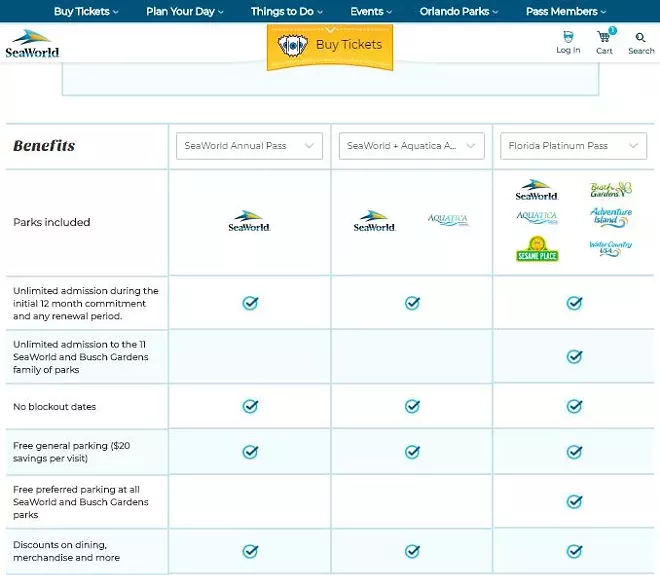Click the 'No blockout dates' row label
The width and height of the screenshot is (660, 575).
54,407
